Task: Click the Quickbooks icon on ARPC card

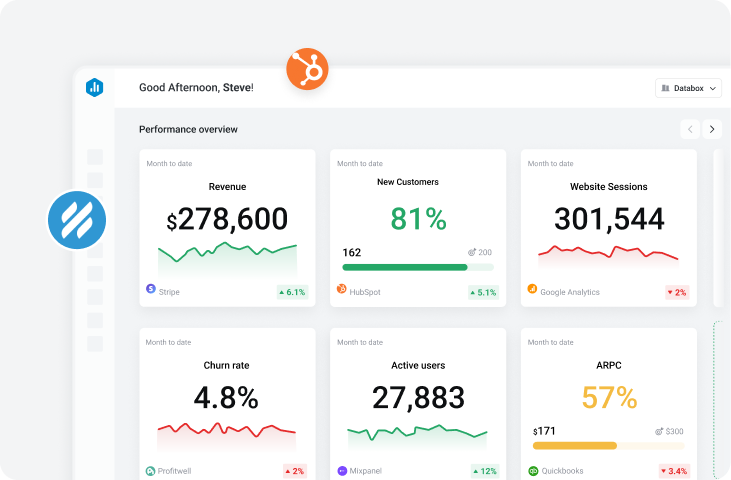Action: pyautogui.click(x=533, y=471)
